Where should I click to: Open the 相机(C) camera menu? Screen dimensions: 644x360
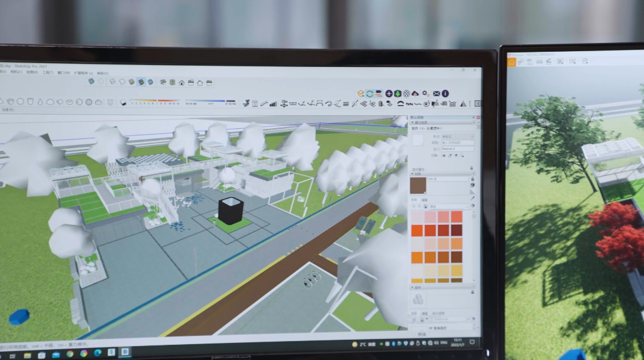tap(16, 72)
